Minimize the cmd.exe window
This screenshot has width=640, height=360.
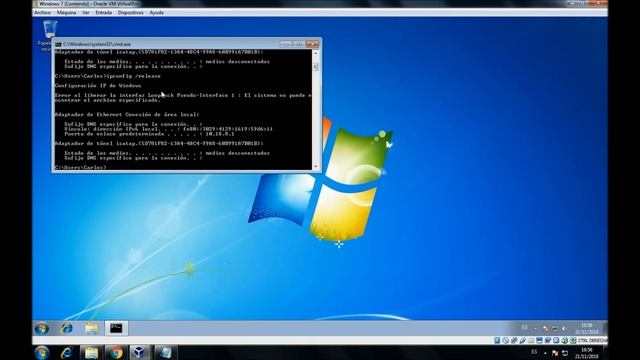pos(286,44)
